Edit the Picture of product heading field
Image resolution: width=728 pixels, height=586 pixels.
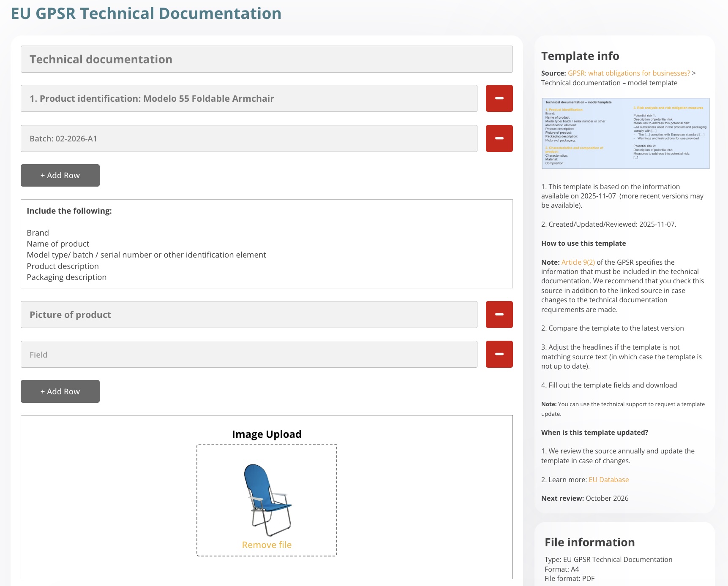pyautogui.click(x=249, y=315)
